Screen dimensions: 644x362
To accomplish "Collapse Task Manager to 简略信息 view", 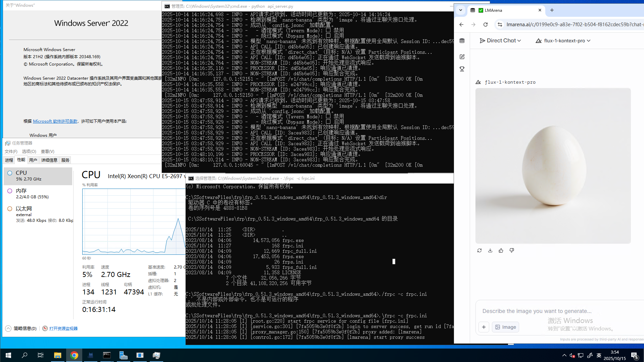I will 21,328.
